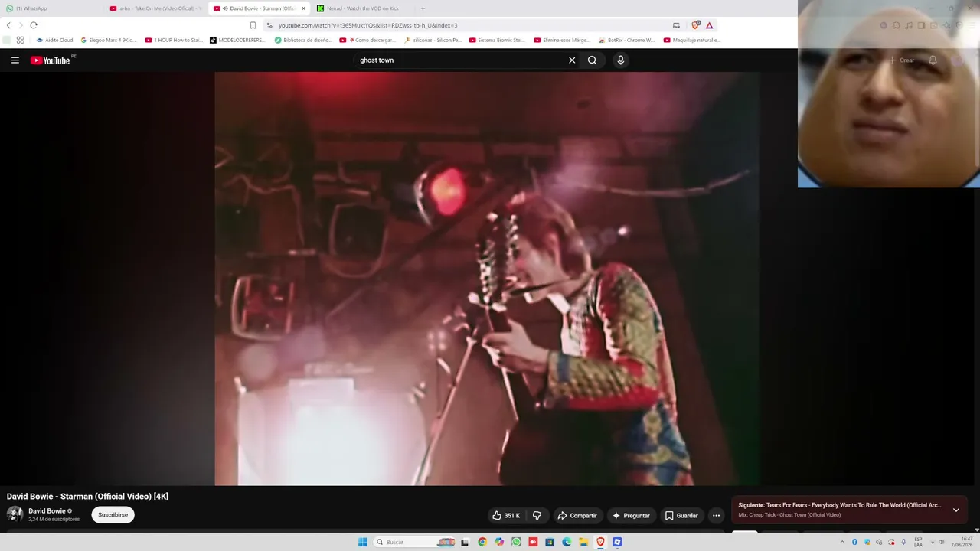Image resolution: width=980 pixels, height=551 pixels.
Task: Subscribe with the Suscribirse button
Action: coord(113,515)
